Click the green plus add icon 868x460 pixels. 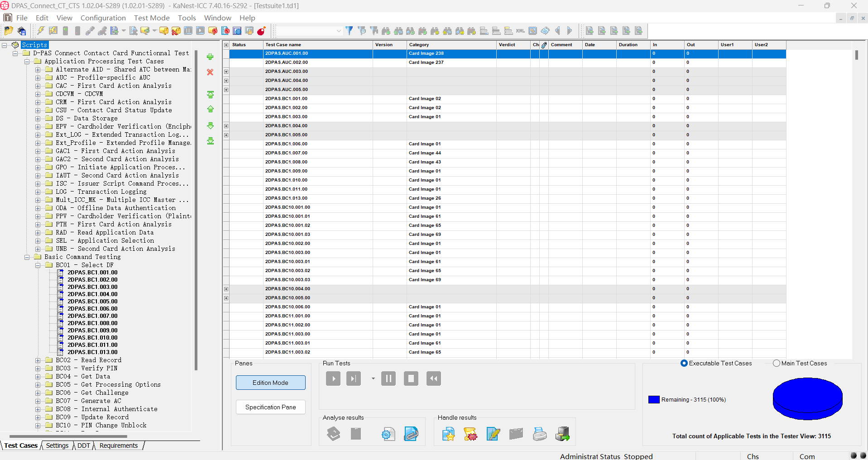pyautogui.click(x=210, y=57)
